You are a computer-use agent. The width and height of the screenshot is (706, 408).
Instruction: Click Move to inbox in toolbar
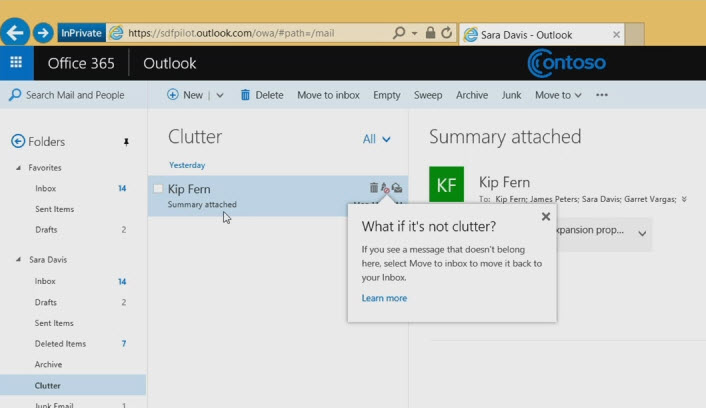click(x=328, y=95)
